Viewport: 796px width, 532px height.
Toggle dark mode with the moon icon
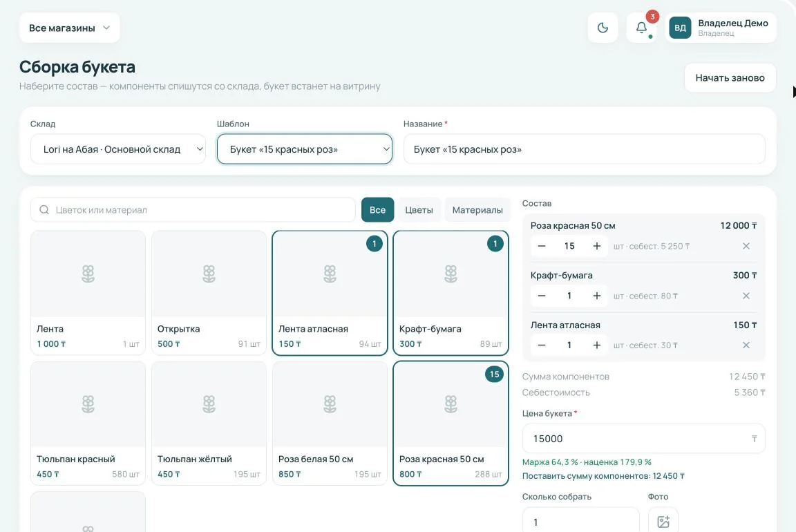coord(603,28)
